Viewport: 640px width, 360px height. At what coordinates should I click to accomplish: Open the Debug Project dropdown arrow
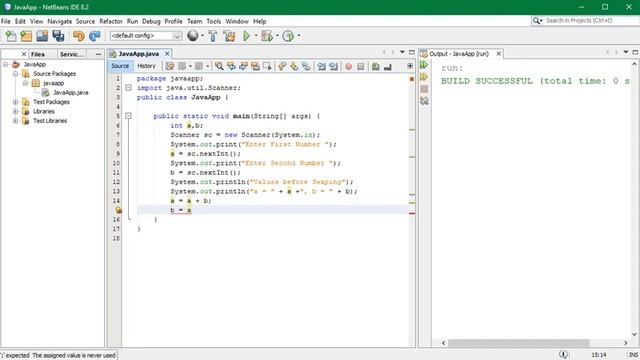[x=278, y=36]
